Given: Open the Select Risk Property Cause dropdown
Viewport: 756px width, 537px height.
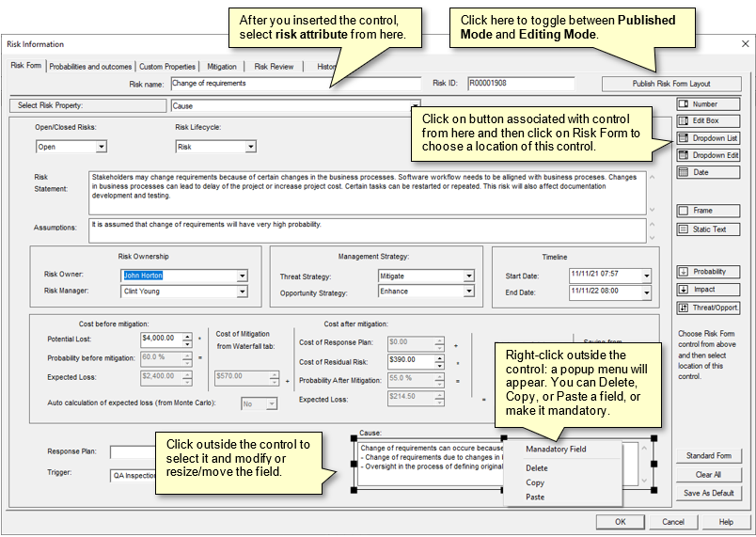Looking at the screenshot, I should pos(415,106).
